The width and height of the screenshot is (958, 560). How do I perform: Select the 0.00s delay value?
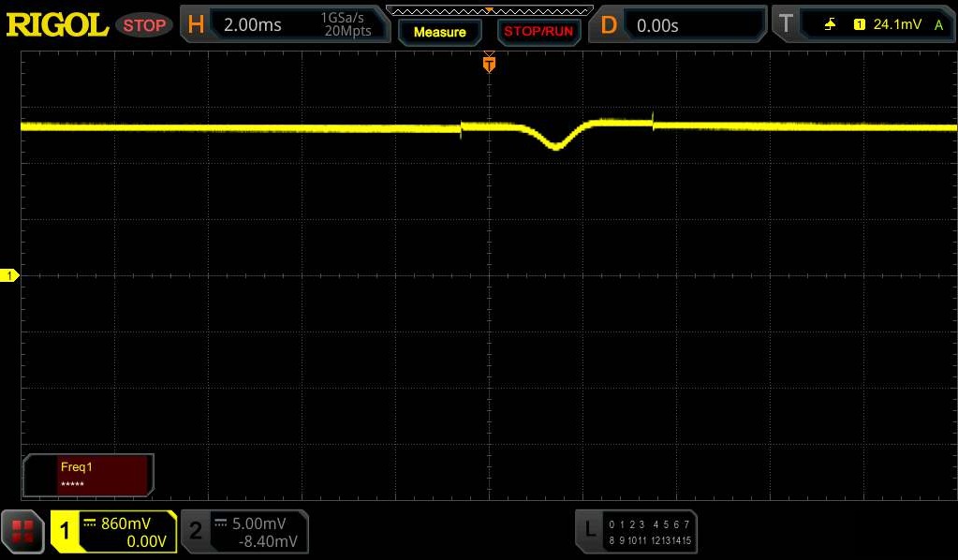point(657,25)
